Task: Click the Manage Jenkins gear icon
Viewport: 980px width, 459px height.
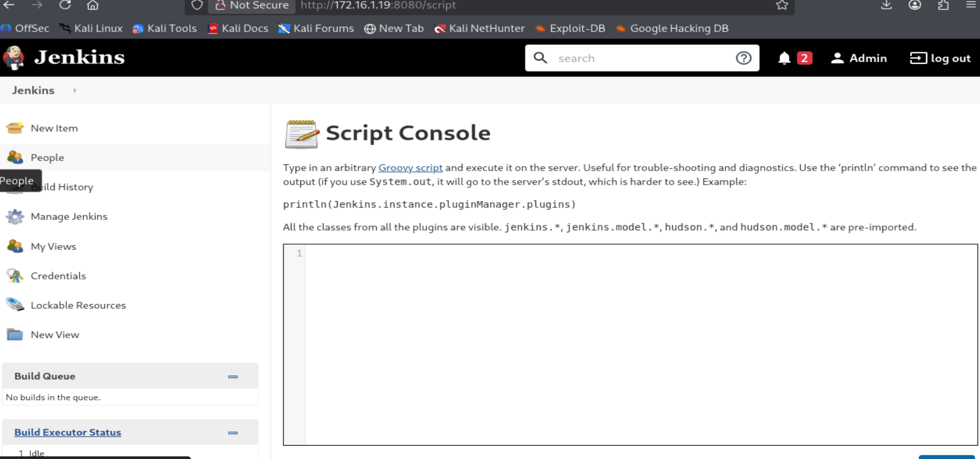Action: click(x=15, y=217)
